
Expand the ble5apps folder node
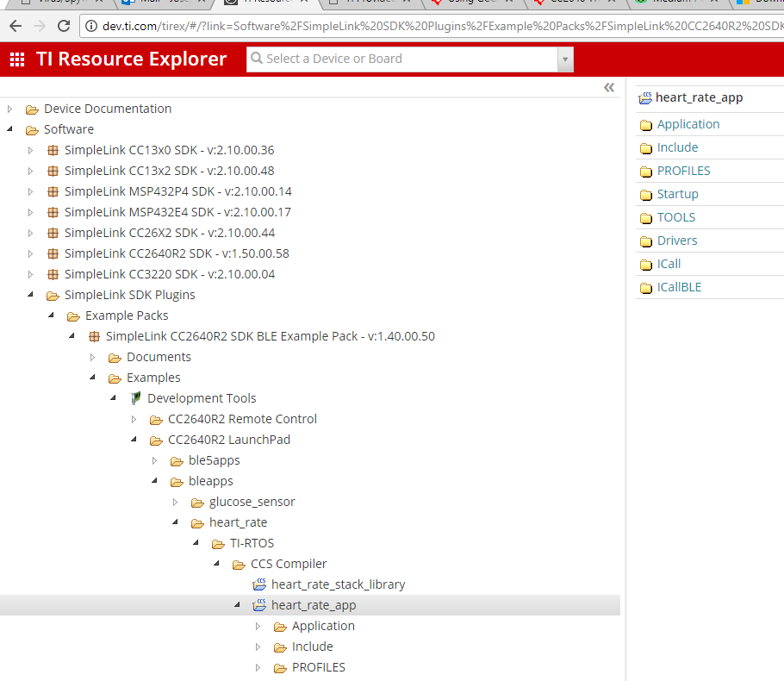coord(154,460)
